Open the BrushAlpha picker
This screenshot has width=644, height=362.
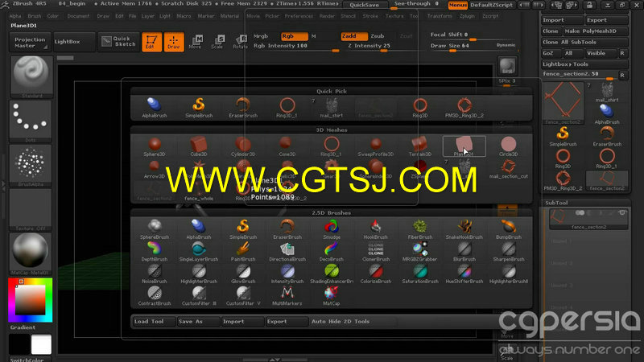[x=31, y=166]
